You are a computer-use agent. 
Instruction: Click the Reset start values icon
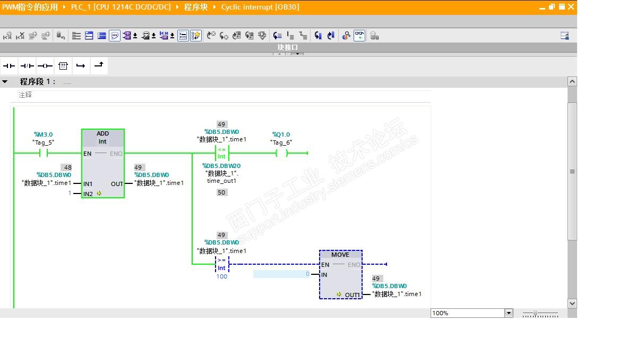click(x=61, y=36)
